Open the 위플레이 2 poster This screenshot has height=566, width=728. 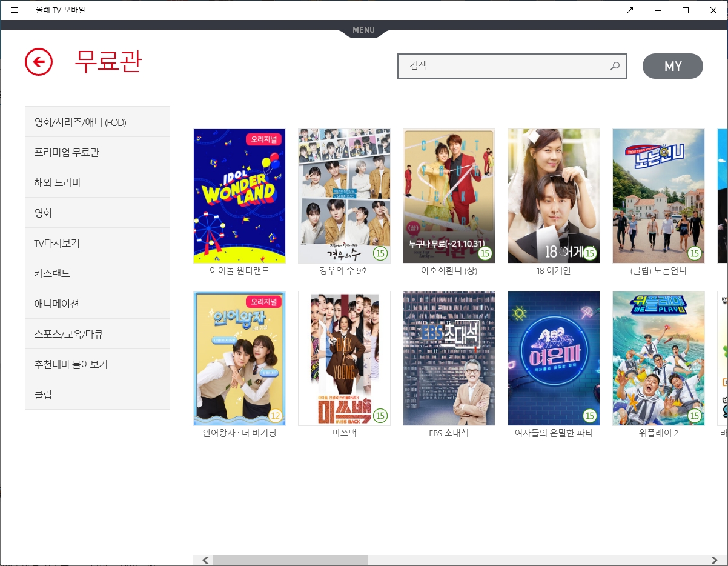click(x=658, y=358)
